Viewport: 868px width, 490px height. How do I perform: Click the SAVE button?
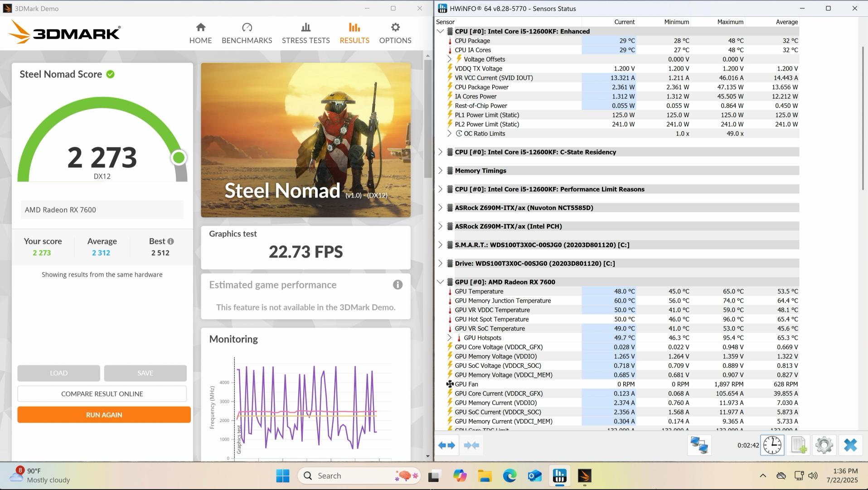click(x=145, y=373)
